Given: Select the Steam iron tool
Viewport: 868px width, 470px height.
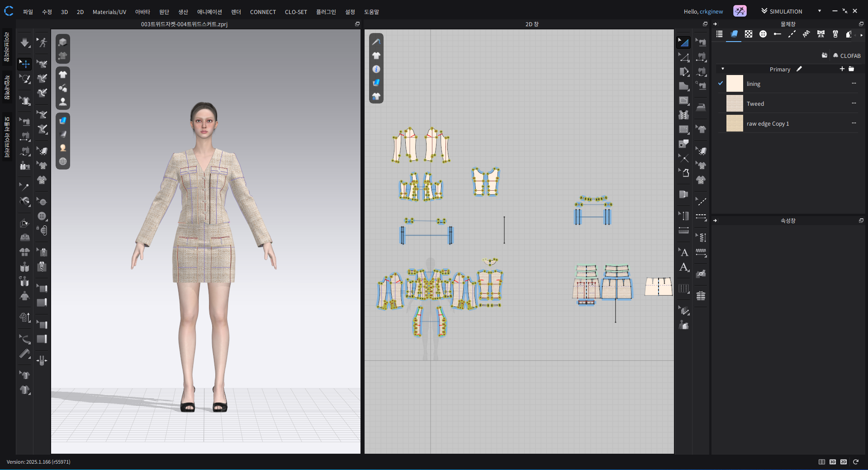Looking at the screenshot, I should pos(701,107).
